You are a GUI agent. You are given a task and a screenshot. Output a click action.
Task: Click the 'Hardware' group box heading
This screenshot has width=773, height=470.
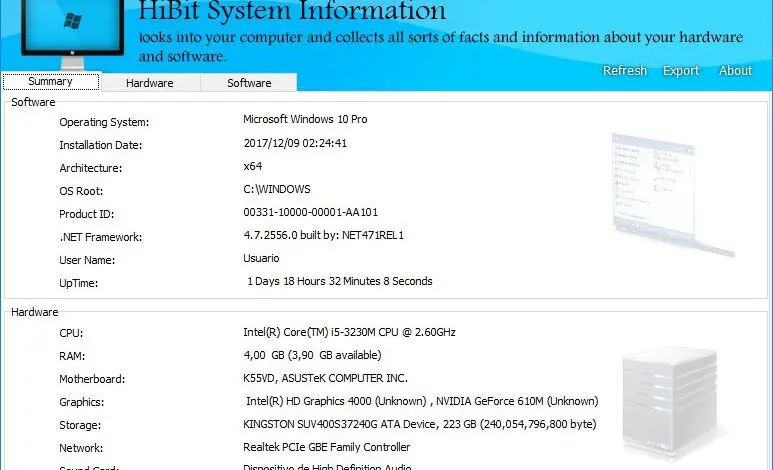coord(35,312)
